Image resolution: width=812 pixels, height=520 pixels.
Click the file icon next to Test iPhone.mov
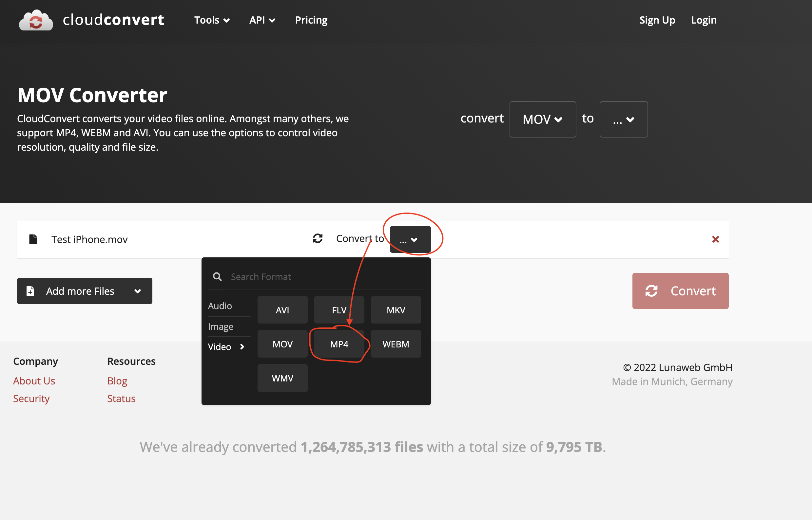[x=33, y=239]
